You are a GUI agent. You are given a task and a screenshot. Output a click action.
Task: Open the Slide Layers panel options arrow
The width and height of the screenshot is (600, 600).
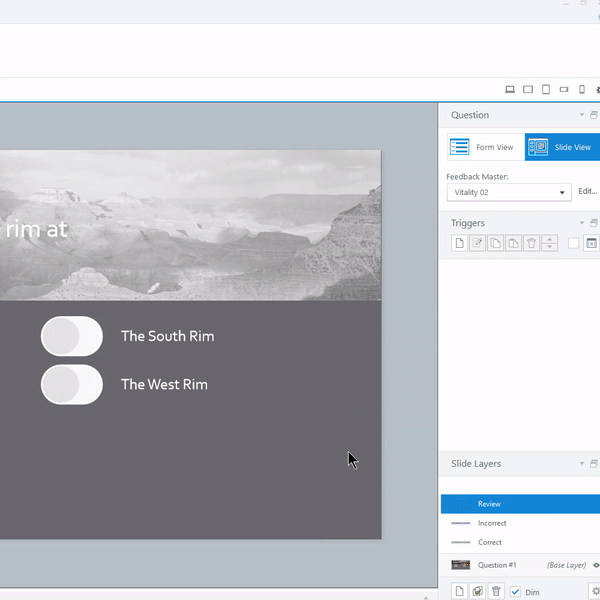coord(582,463)
